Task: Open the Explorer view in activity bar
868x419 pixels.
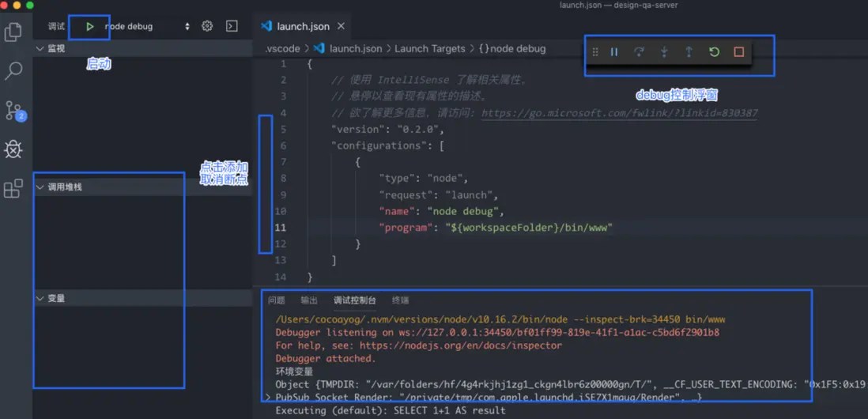Action: [13, 32]
